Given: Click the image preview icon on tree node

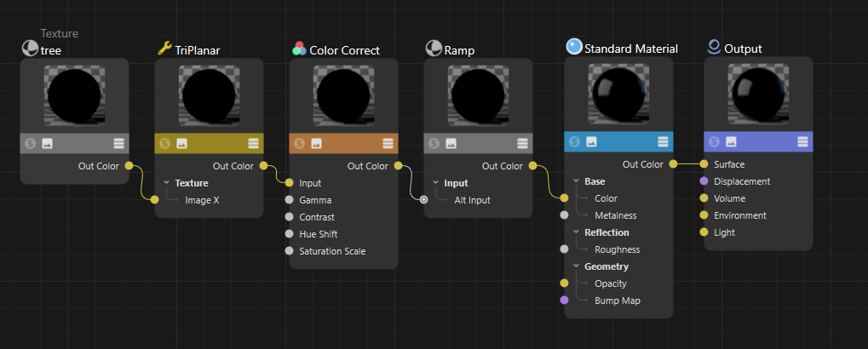Looking at the screenshot, I should point(47,143).
